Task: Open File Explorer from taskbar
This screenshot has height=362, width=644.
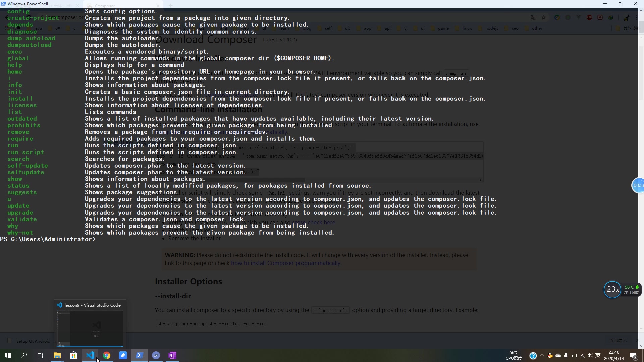Action: [57, 355]
